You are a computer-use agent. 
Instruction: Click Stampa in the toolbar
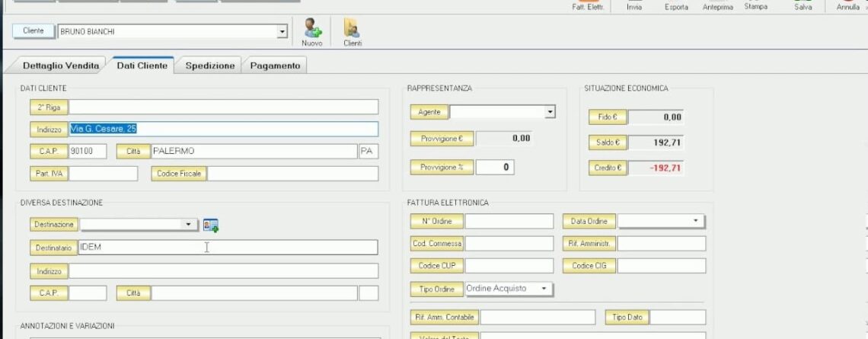(755, 5)
